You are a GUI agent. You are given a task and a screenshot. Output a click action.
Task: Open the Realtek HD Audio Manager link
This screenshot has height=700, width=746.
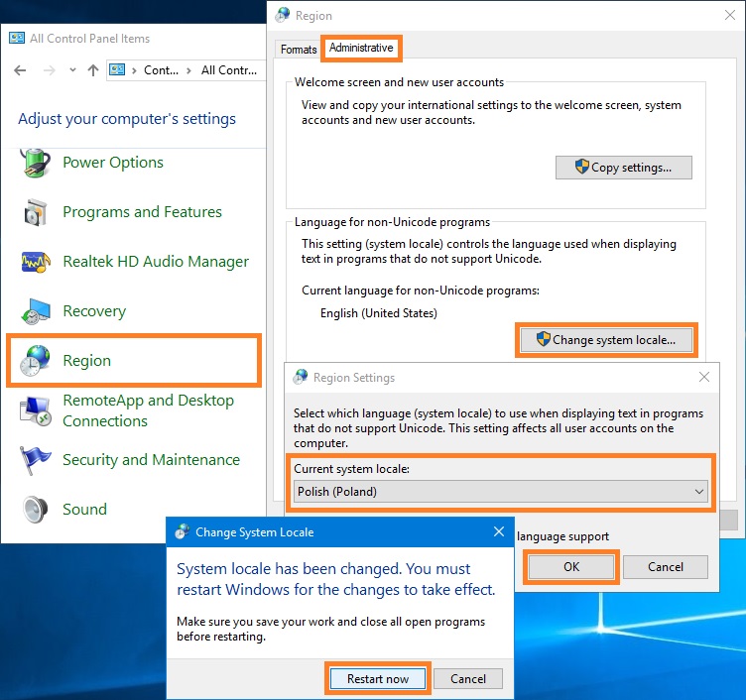click(x=156, y=262)
